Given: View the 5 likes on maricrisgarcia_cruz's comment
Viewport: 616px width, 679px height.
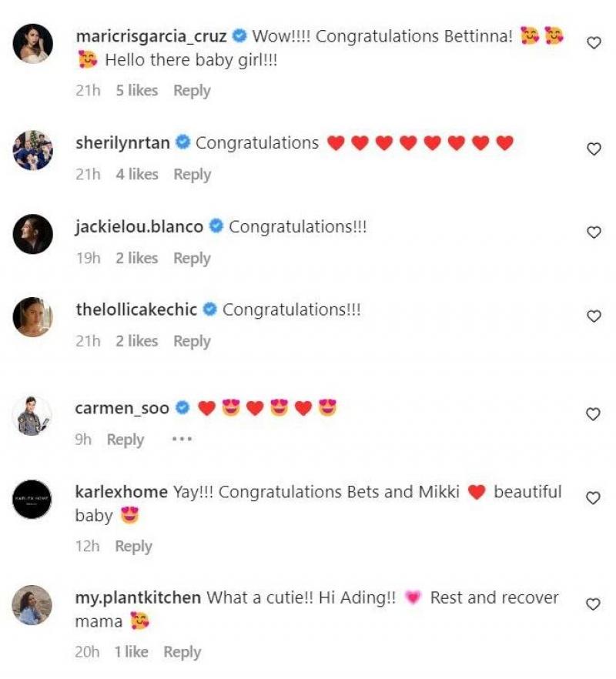Looking at the screenshot, I should tap(136, 90).
